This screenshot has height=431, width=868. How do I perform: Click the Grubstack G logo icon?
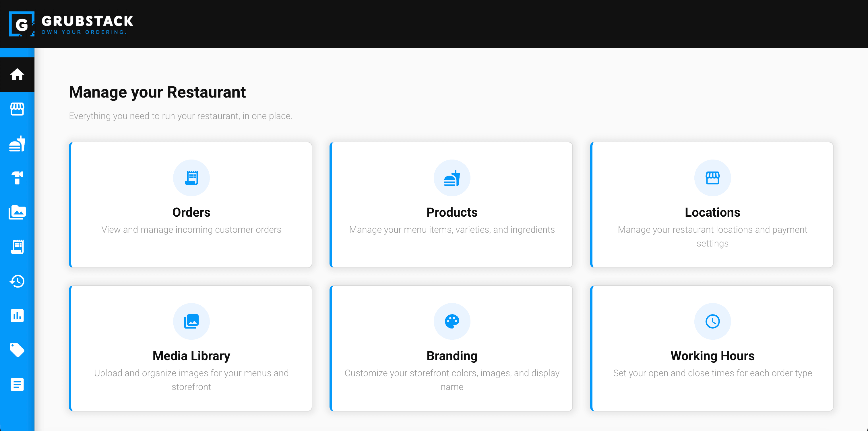(22, 24)
